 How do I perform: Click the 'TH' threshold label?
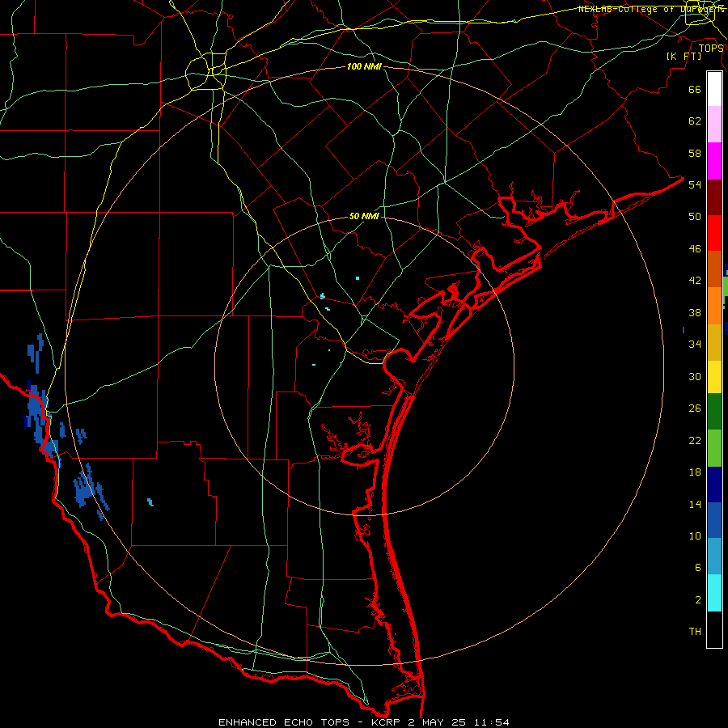coord(695,632)
